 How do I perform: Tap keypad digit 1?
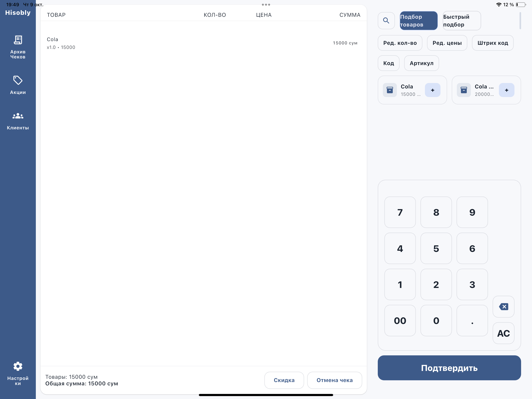coord(400,284)
